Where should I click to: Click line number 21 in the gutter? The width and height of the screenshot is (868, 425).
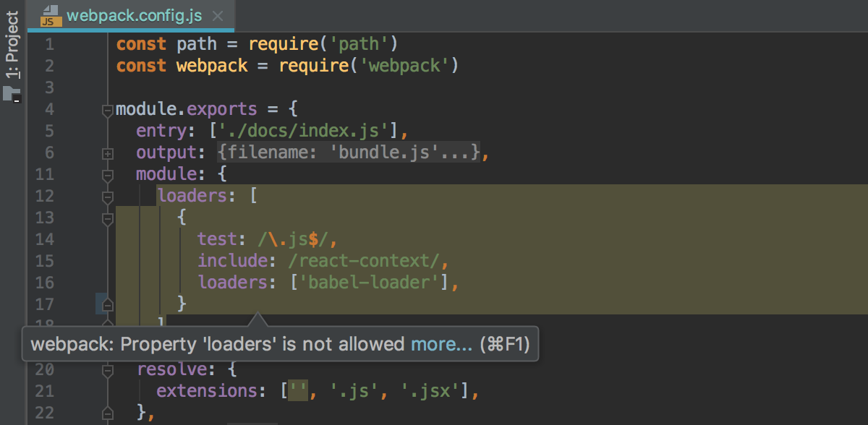(44, 391)
